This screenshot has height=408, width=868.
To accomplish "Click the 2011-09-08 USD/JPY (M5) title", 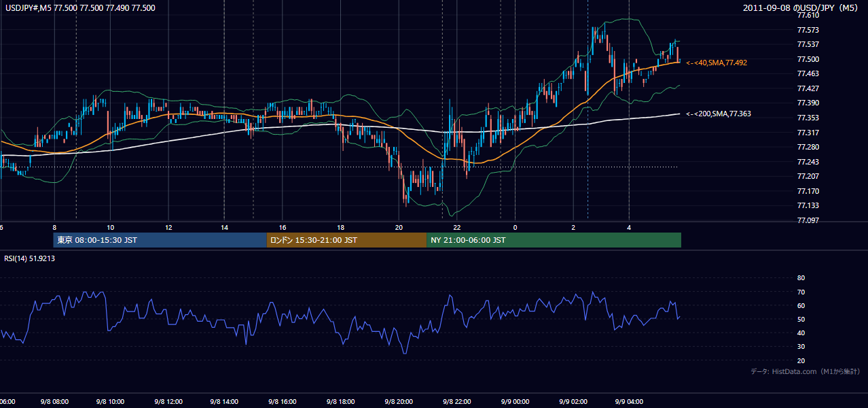I will coord(801,8).
